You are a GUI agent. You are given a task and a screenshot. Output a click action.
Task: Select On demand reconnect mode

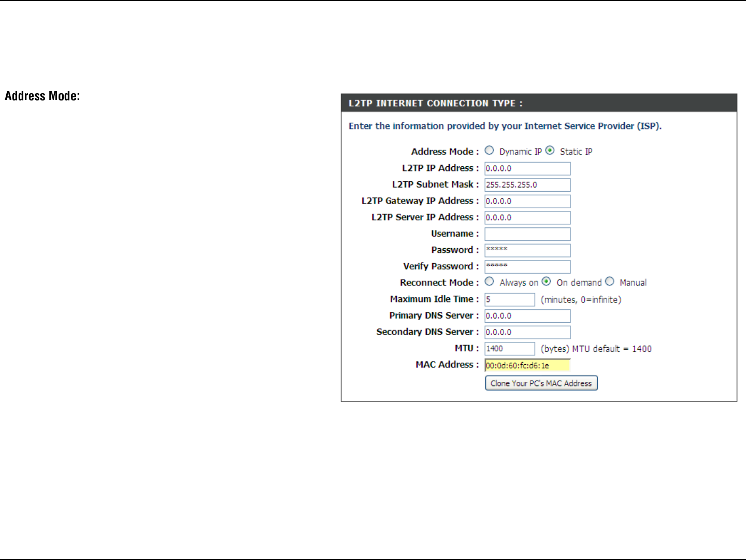point(546,282)
